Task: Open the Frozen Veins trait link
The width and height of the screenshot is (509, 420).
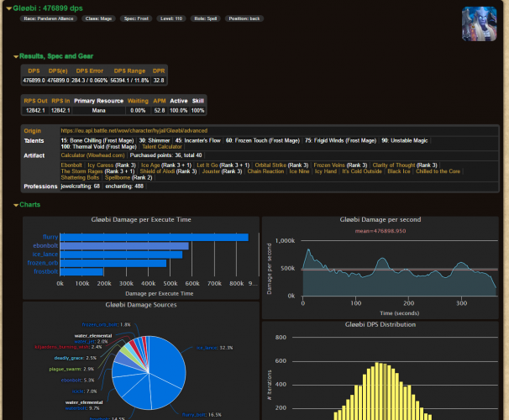Action: (328, 165)
